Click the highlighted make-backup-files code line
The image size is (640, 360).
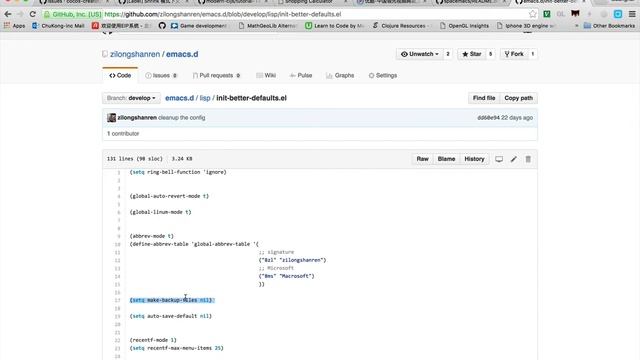pyautogui.click(x=172, y=300)
